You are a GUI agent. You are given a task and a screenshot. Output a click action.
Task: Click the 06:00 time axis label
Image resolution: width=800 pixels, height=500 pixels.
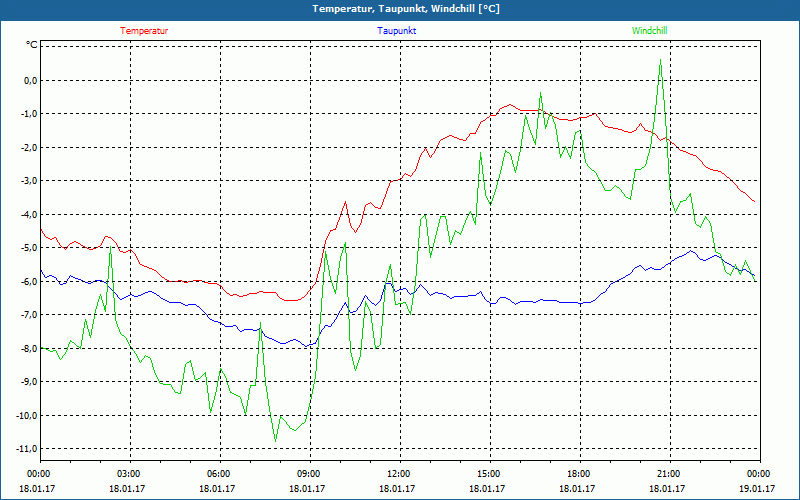coord(220,474)
